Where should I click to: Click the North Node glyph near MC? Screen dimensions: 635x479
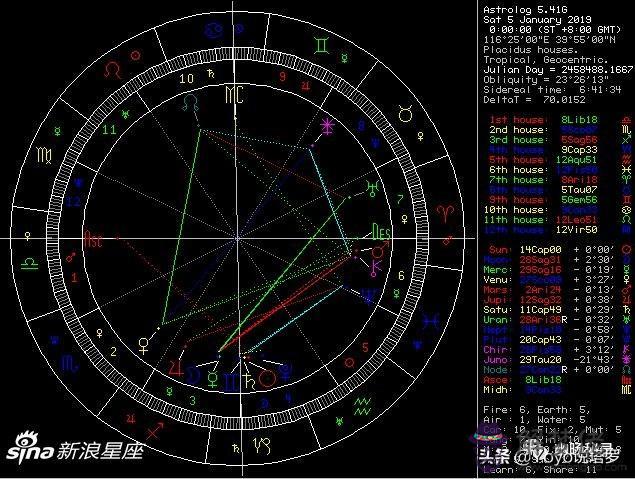190,102
